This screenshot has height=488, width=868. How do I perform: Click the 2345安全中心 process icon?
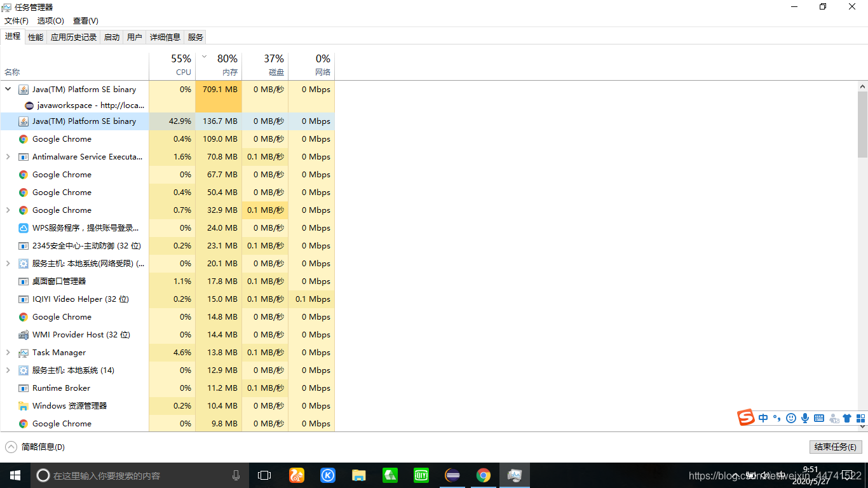coord(24,246)
